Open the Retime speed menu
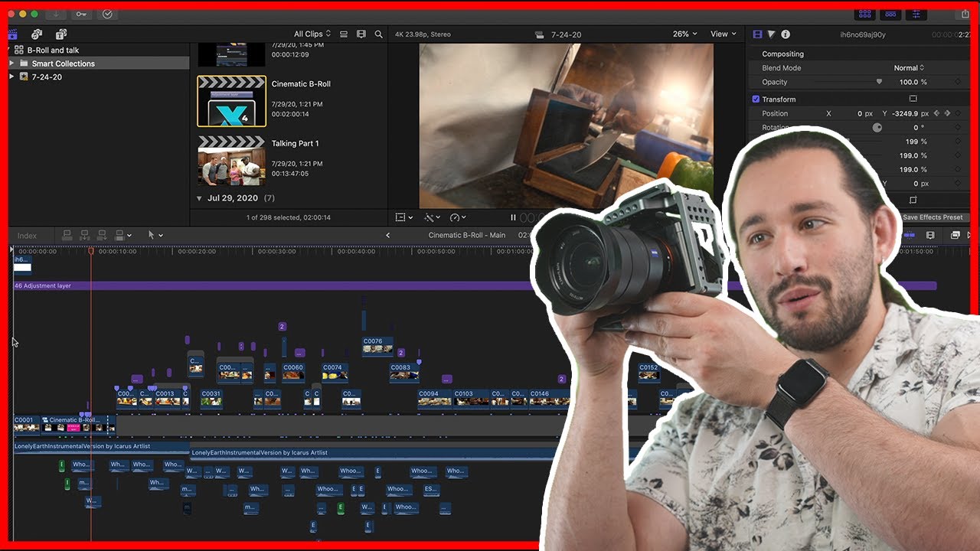 tap(459, 217)
